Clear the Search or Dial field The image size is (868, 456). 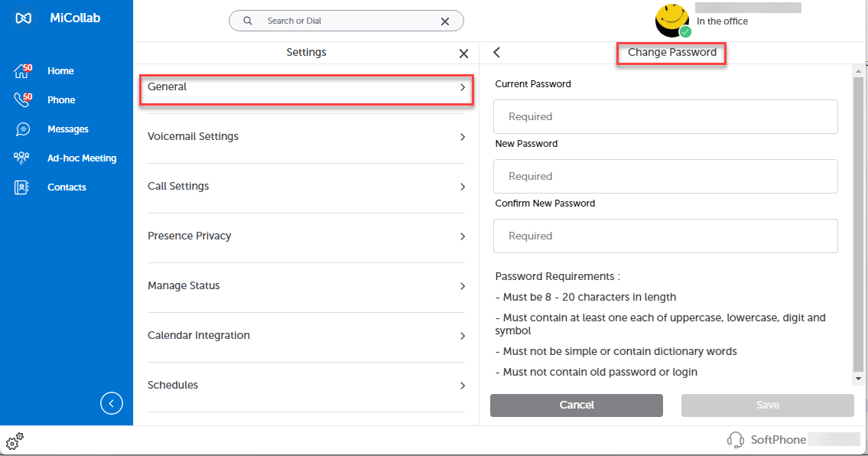444,21
